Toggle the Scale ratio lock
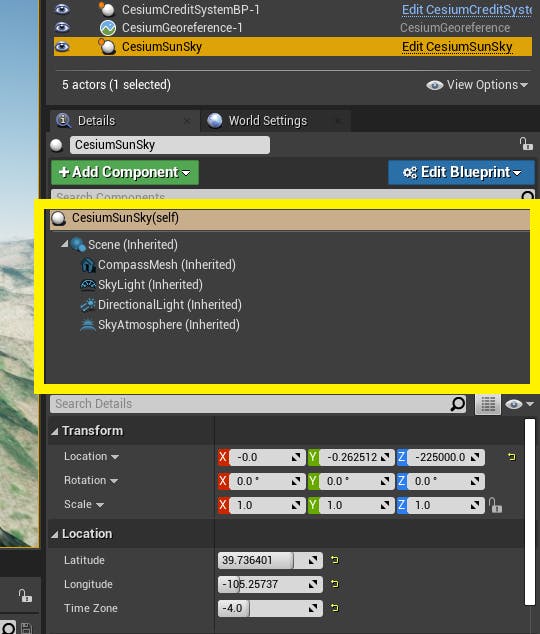The height and width of the screenshot is (634, 540). pos(495,505)
